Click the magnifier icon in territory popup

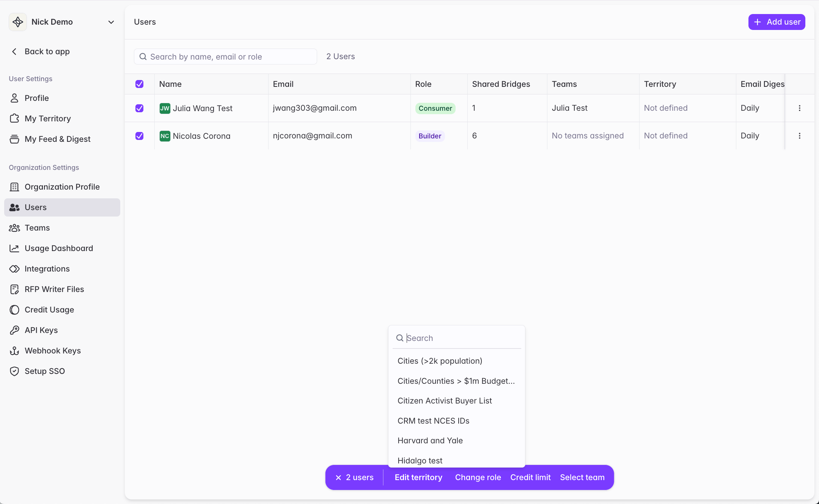[400, 338]
